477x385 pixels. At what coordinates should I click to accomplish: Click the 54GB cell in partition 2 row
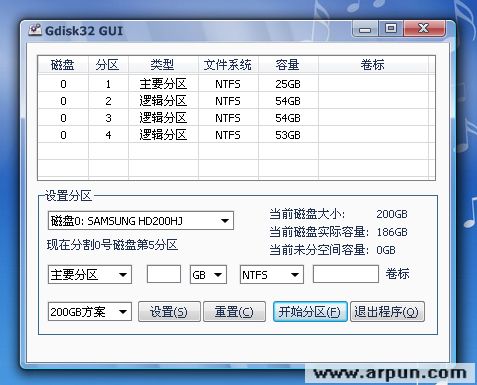pyautogui.click(x=288, y=101)
